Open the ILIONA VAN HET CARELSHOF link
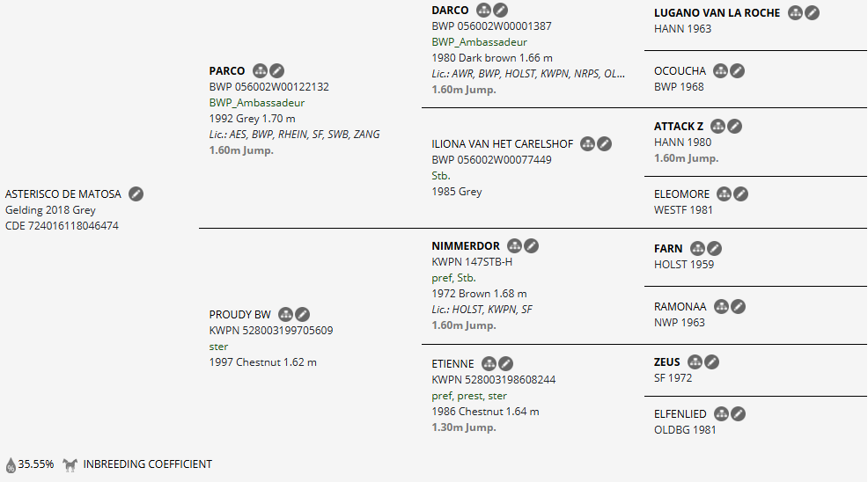868x482 pixels. click(x=502, y=144)
